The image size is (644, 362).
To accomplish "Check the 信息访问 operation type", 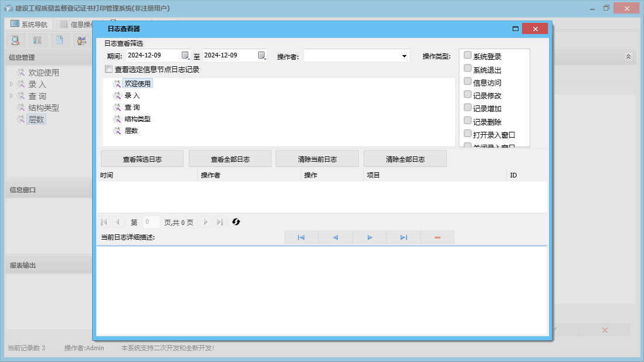I will (467, 81).
